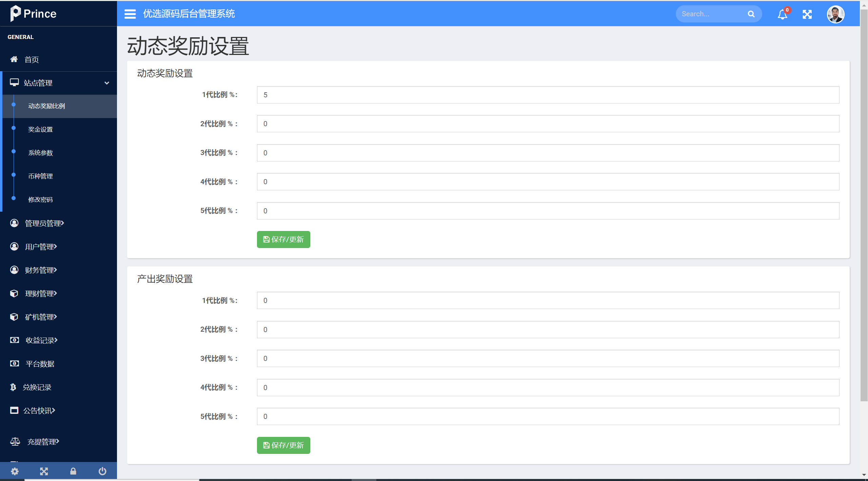Click the 动态奖励 1代比例 input field
Viewport: 868px width, 481px height.
pyautogui.click(x=548, y=95)
